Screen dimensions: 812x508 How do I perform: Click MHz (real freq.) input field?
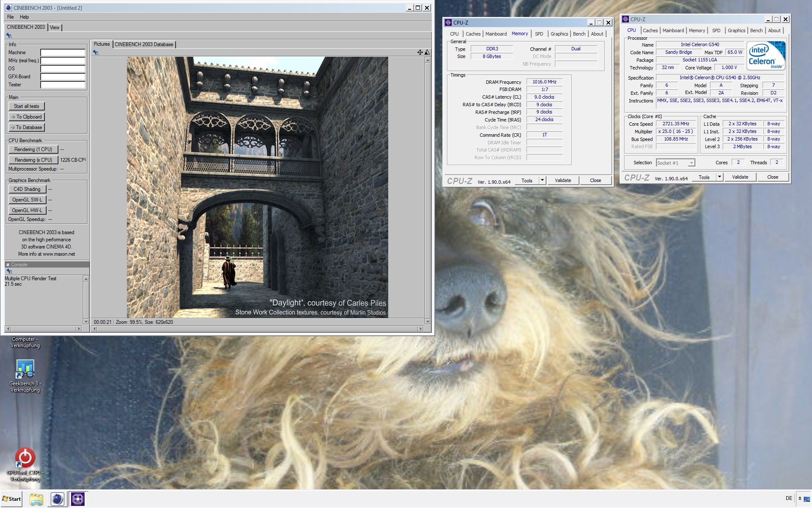coord(63,61)
